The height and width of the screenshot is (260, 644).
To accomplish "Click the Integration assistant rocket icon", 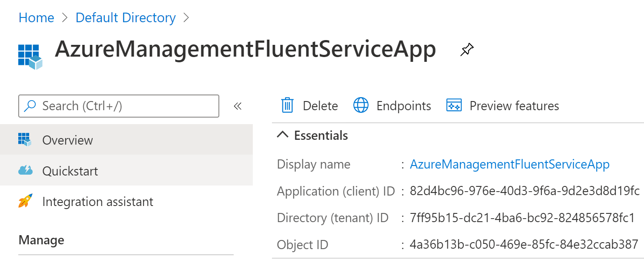I will click(x=26, y=201).
